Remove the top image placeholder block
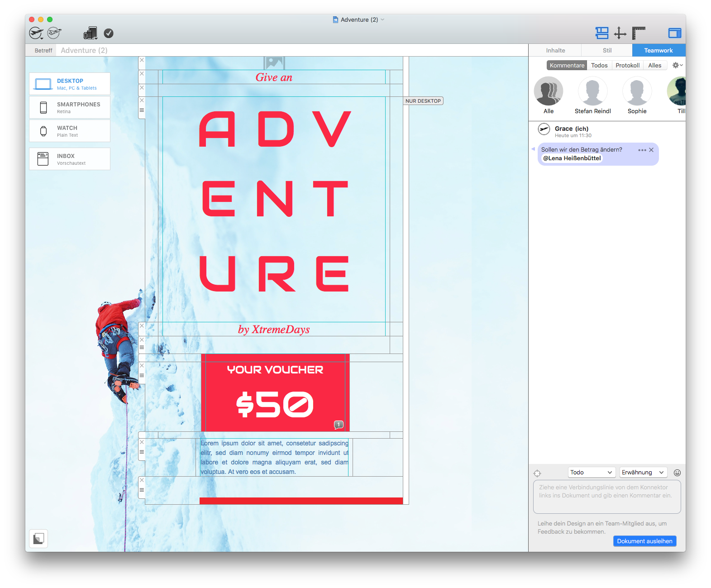The height and width of the screenshot is (588, 711). pos(142,60)
